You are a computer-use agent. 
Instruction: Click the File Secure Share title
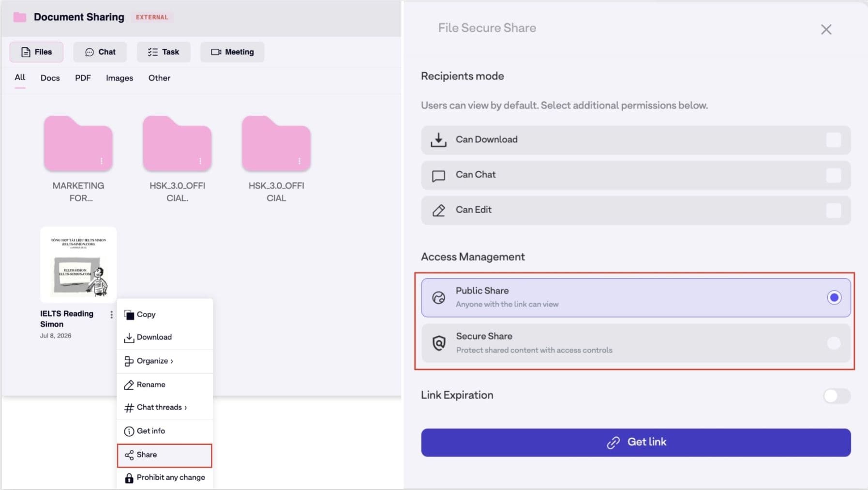(487, 28)
